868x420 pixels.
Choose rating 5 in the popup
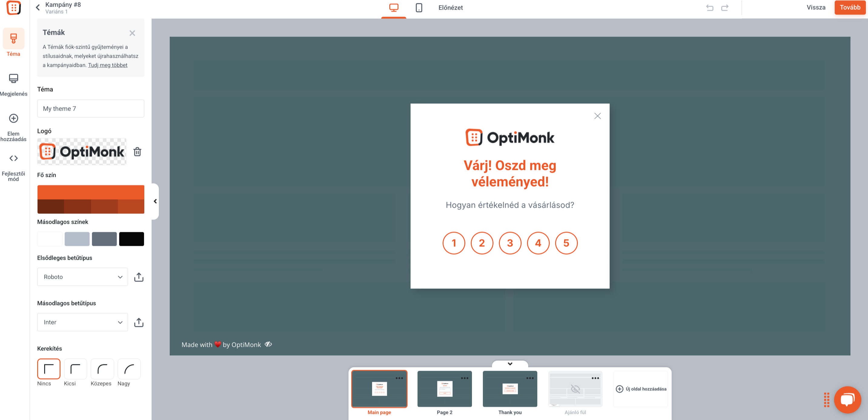point(566,243)
